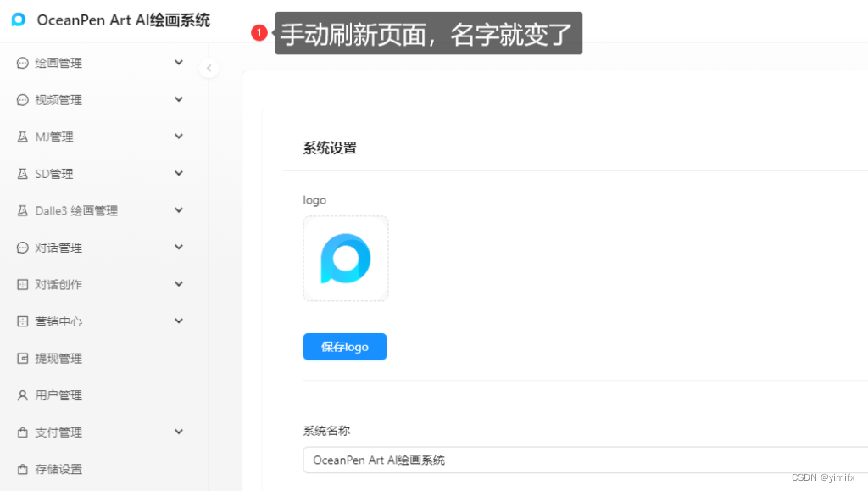
Task: Click the 对话创作 square icon
Action: [22, 285]
